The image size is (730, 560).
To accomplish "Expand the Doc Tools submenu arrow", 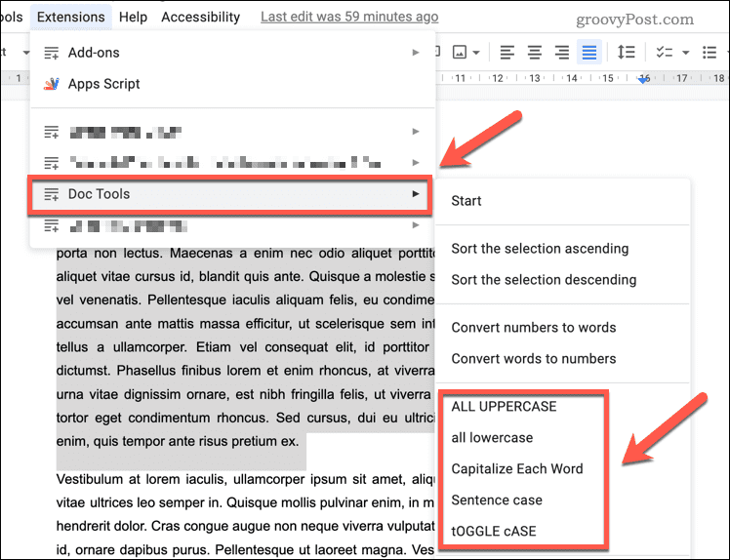I will [416, 193].
